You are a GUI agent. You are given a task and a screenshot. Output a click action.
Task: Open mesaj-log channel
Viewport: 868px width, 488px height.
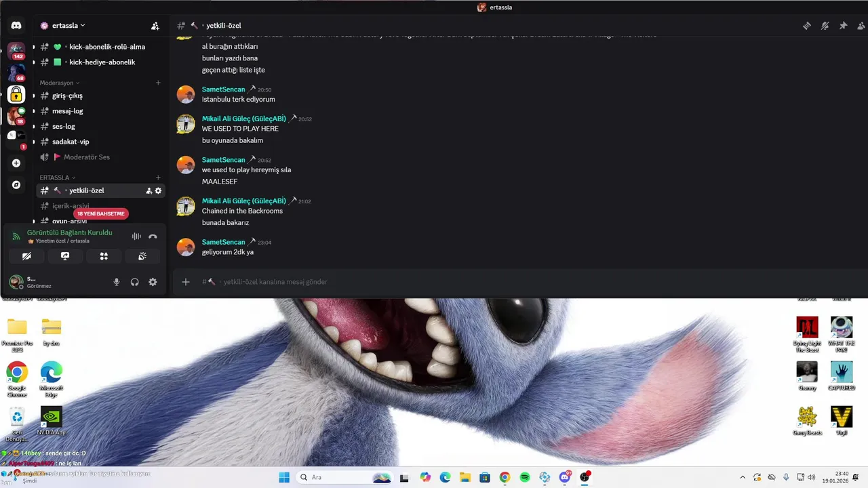[x=100, y=111]
